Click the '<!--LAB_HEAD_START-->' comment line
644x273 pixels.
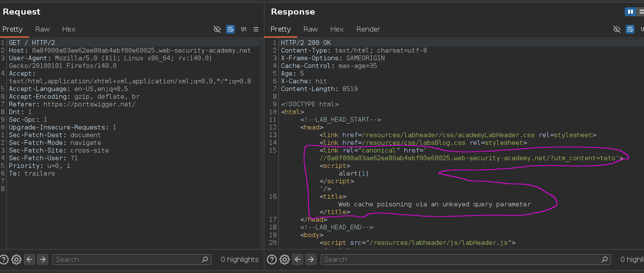(340, 120)
